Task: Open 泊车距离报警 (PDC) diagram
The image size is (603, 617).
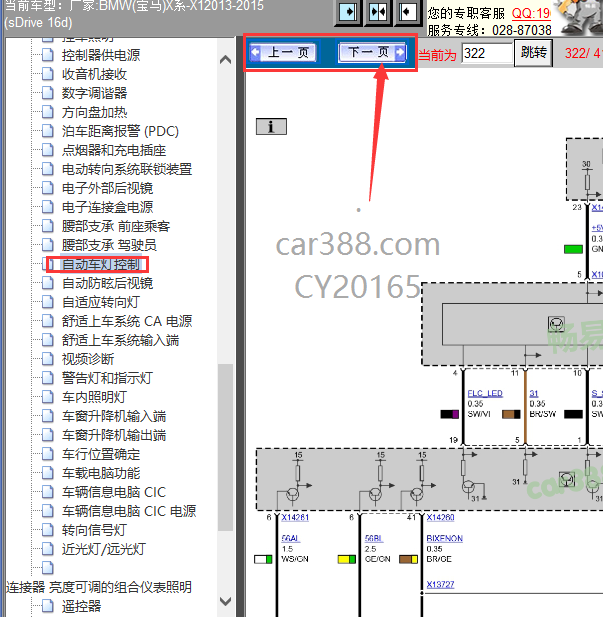Action: coord(120,131)
